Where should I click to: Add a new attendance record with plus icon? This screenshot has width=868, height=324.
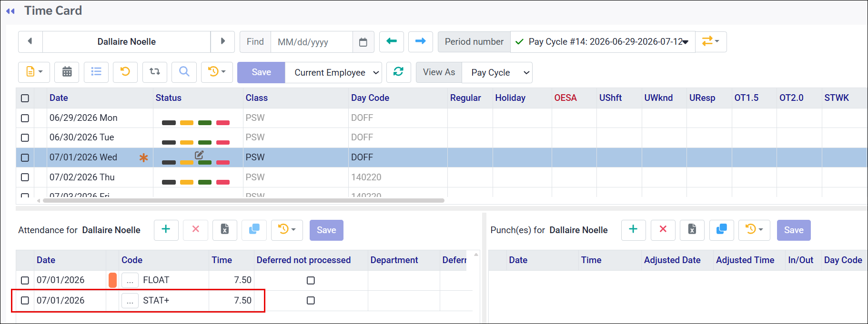166,230
